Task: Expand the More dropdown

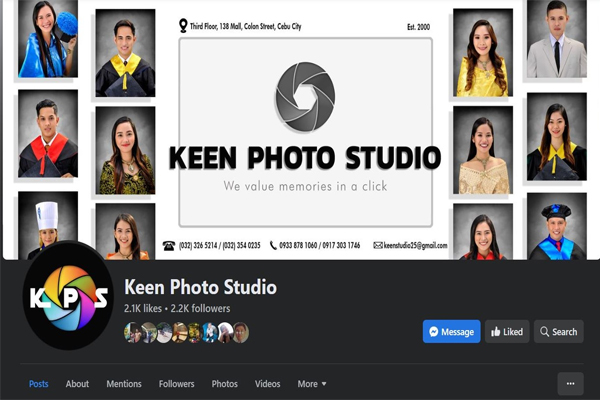Action: tap(312, 384)
